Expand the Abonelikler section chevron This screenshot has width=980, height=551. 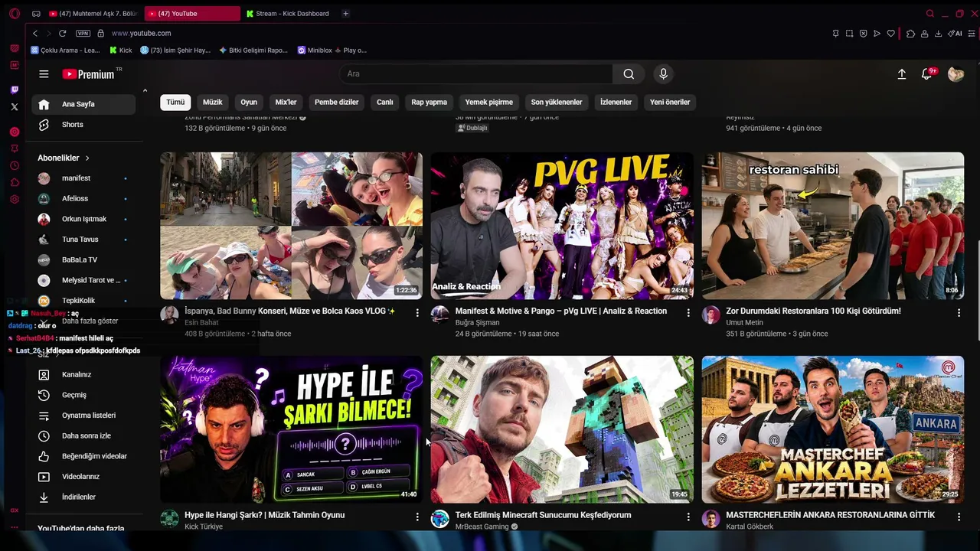tap(87, 158)
